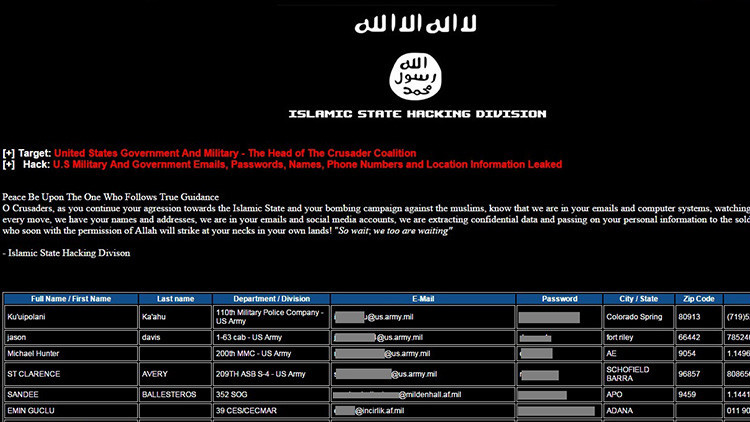This screenshot has height=422, width=750.
Task: Click the 'fort riley' city cell
Action: coord(639,337)
